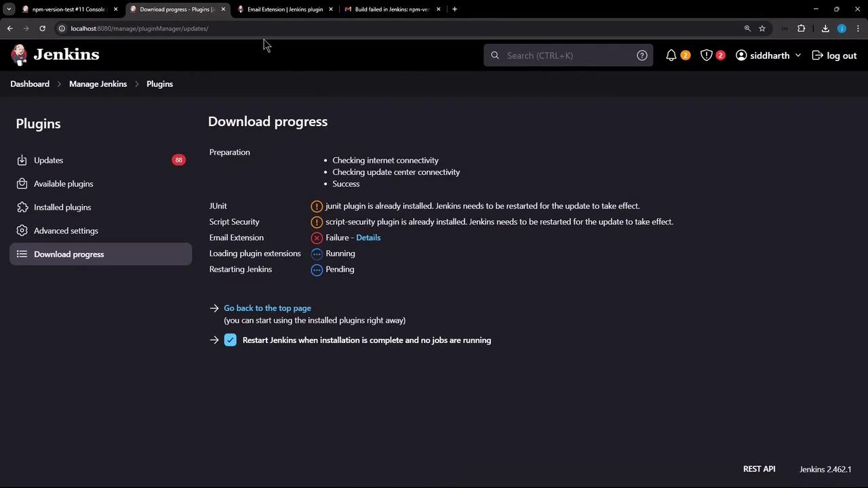Click the Plugins breadcrumb
This screenshot has width=868, height=488.
159,84
